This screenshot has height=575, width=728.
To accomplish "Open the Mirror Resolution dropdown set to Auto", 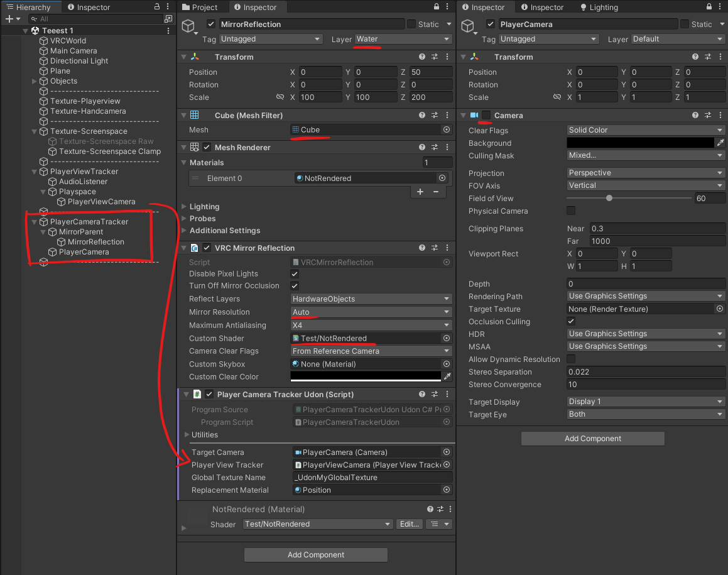I will [x=371, y=312].
